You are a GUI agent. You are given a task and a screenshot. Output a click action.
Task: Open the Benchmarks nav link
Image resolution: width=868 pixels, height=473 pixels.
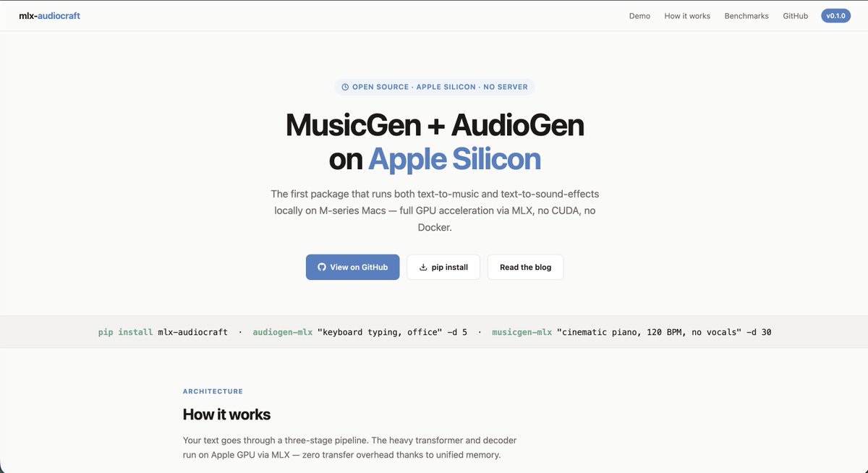pyautogui.click(x=746, y=16)
